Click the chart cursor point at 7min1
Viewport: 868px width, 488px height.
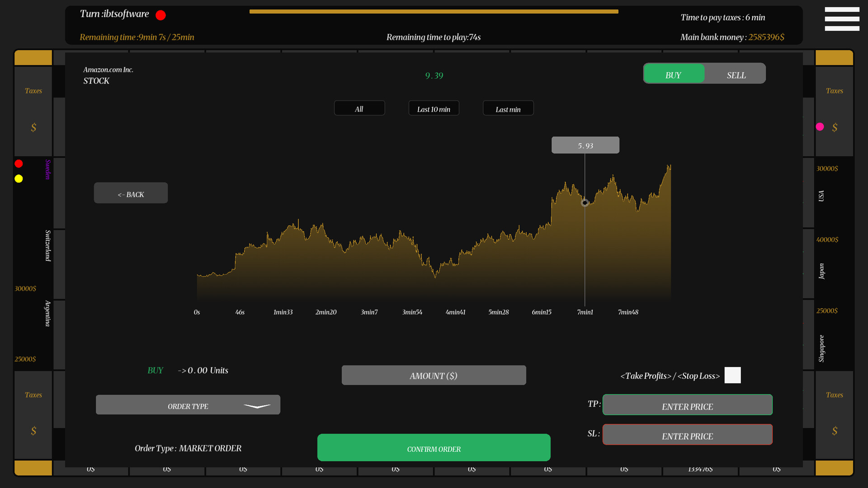coord(585,203)
